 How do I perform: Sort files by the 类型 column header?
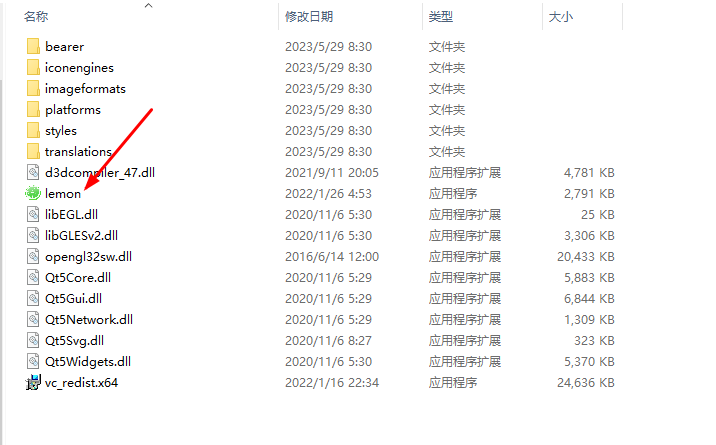(482, 17)
